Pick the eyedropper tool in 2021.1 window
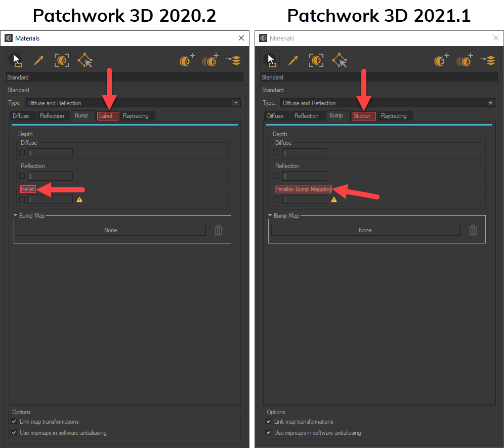Viewport: 504px width, 448px height. coord(293,60)
